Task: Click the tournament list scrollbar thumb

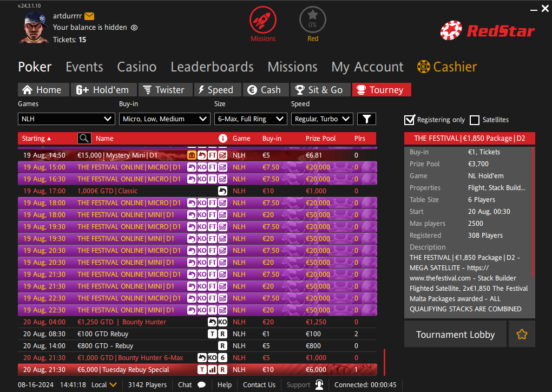Action: [384, 362]
